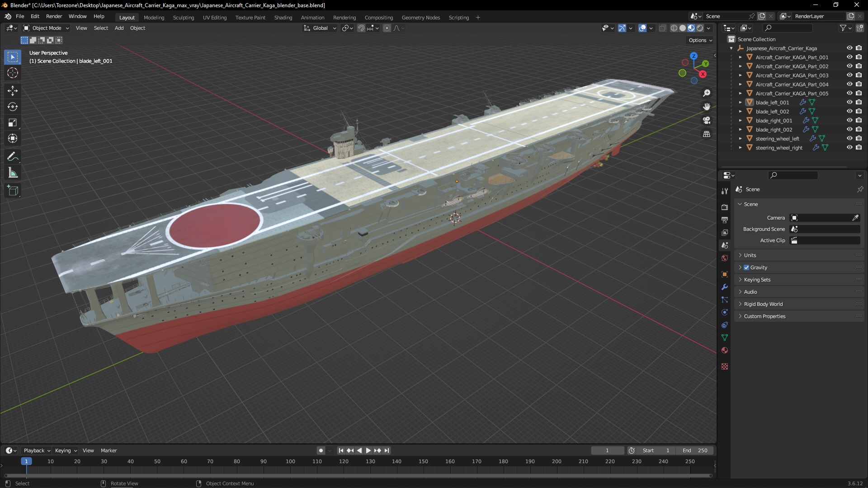Select the Add Cube tool
Image resolution: width=868 pixels, height=488 pixels.
click(x=13, y=191)
